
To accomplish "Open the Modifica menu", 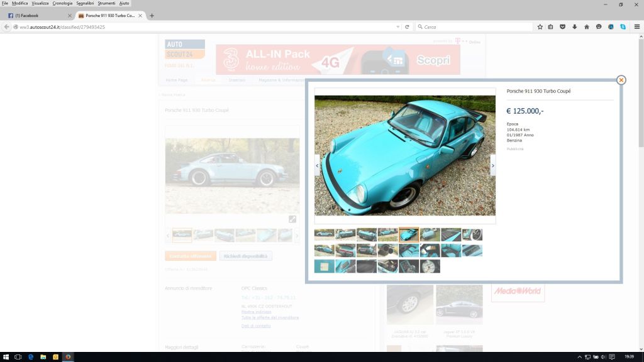I will coord(19,3).
